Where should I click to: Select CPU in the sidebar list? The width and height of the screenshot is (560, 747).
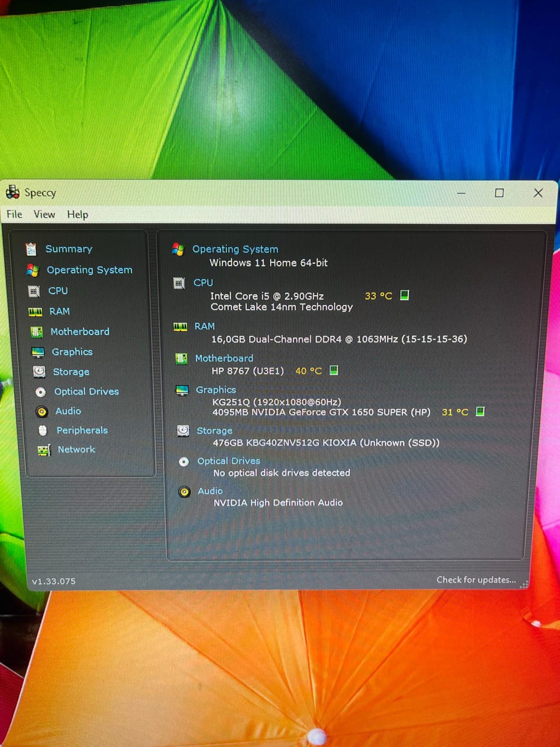[x=58, y=291]
